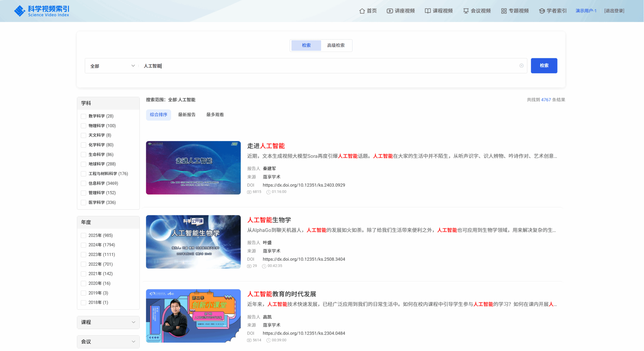Enable the 2024年 (1794) year filter
644x351 pixels.
coord(84,245)
